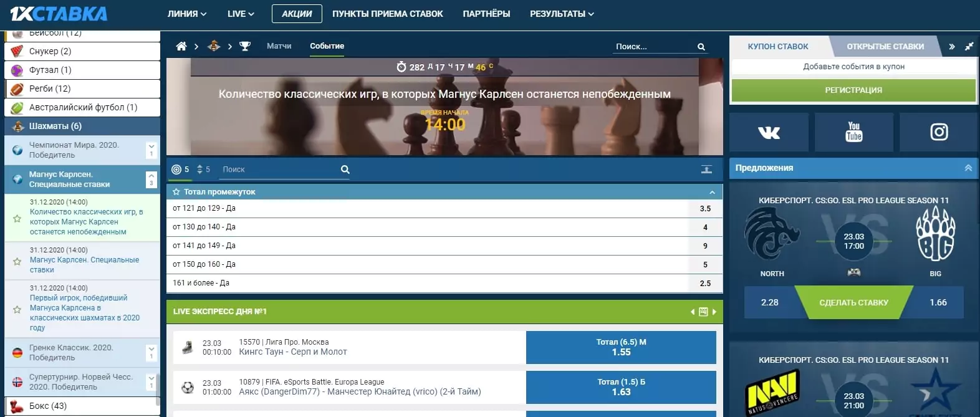
Task: Star the Первый игрок, победивший Магнуса Карлсена event
Action: [x=17, y=309]
